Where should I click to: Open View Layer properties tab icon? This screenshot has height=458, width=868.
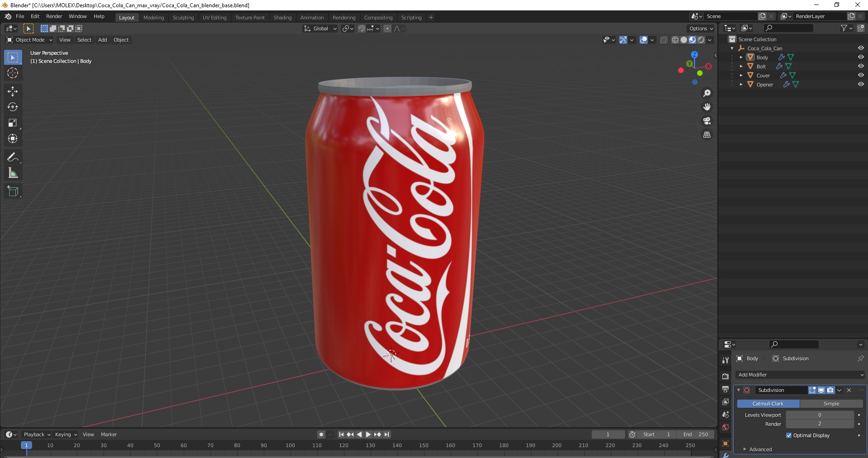coord(725,402)
